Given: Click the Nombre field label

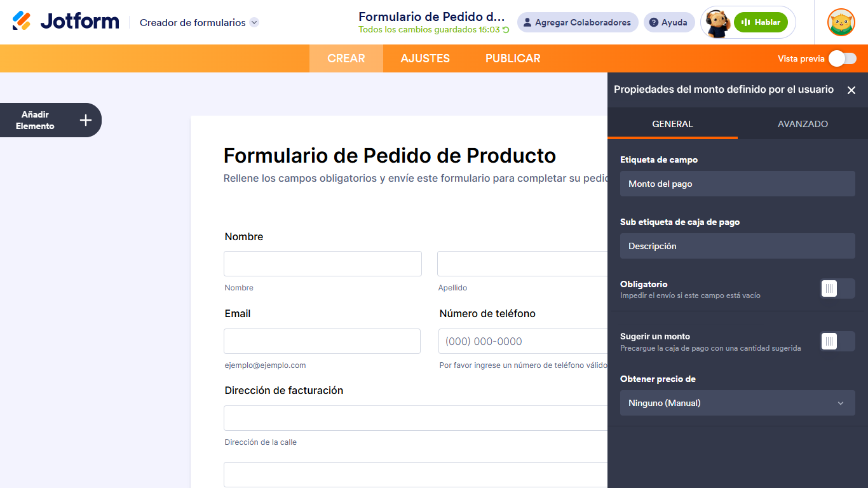Looking at the screenshot, I should click(244, 236).
